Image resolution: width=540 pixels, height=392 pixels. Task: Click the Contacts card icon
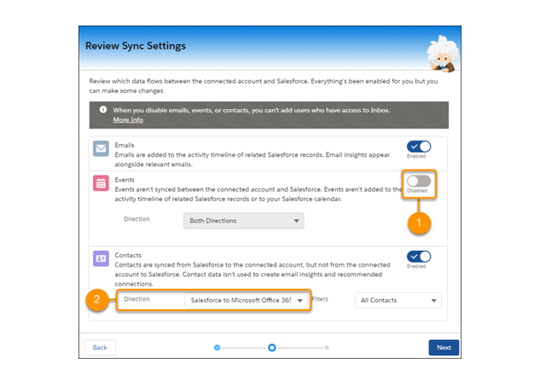(x=102, y=260)
